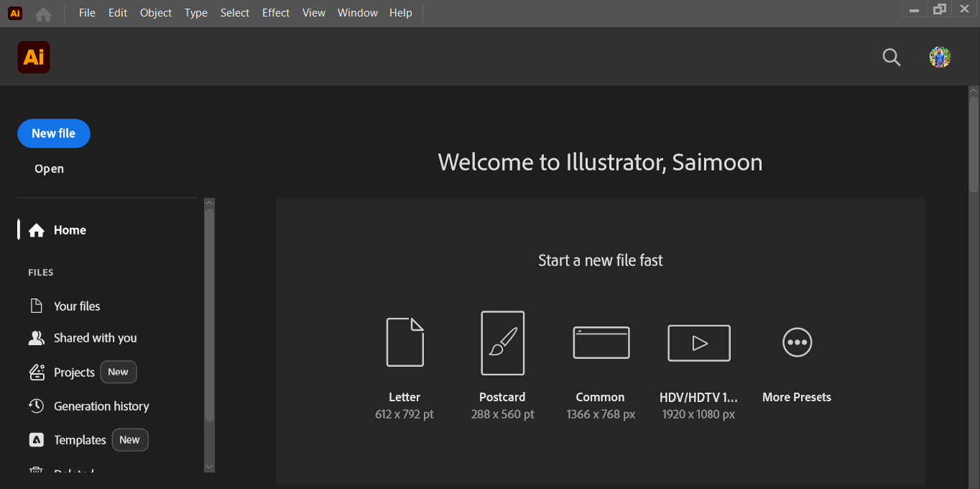Image resolution: width=980 pixels, height=489 pixels.
Task: Click the Home icon in the menu bar
Action: pos(43,14)
